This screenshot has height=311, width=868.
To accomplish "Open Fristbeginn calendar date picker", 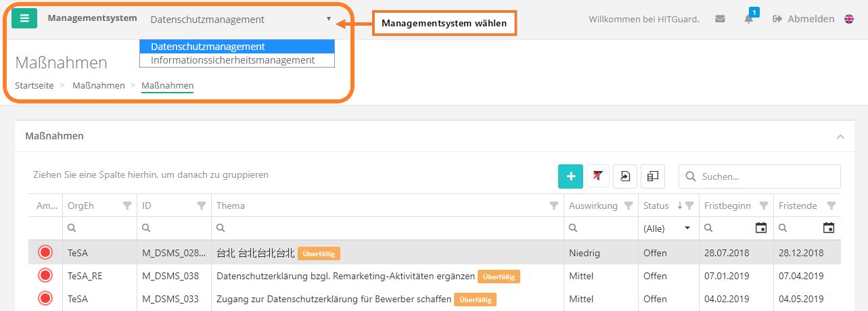I will click(x=761, y=228).
